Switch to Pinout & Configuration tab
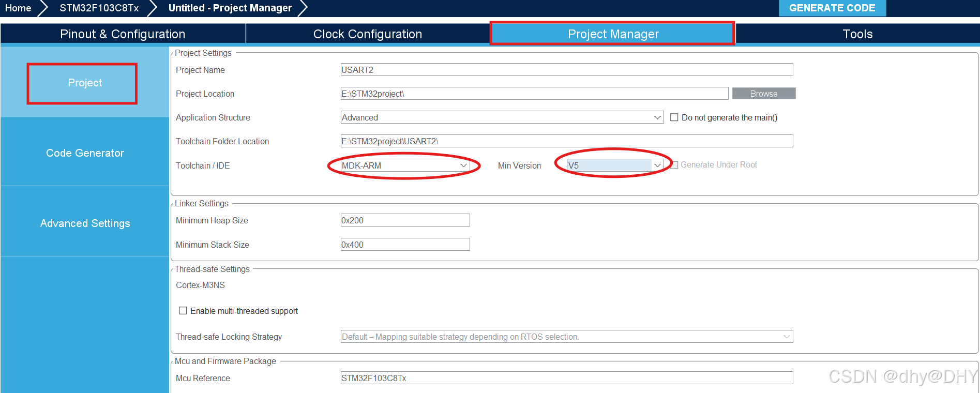Screen dimensions: 980x393 pyautogui.click(x=123, y=34)
